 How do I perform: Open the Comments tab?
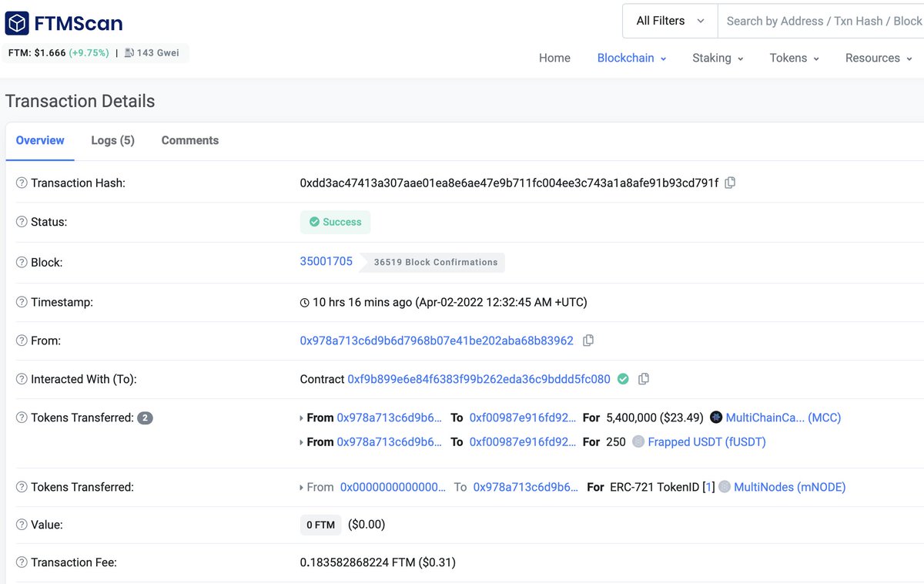coord(189,140)
